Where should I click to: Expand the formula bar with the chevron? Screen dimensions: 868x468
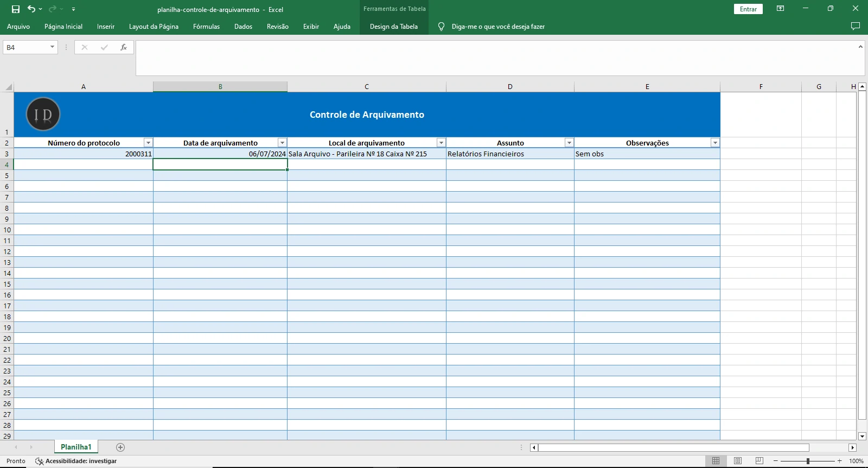point(860,47)
